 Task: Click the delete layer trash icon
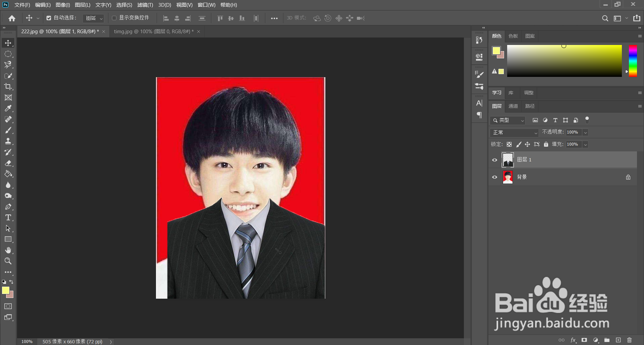point(629,340)
